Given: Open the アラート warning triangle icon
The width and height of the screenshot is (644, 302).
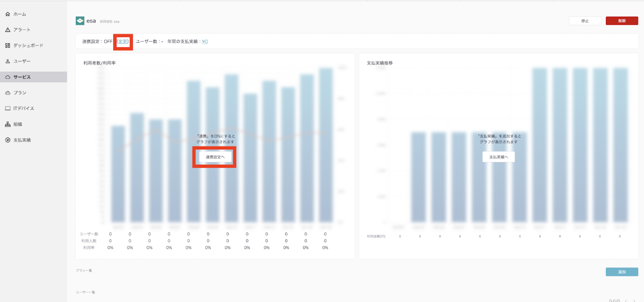Looking at the screenshot, I should coord(8,30).
